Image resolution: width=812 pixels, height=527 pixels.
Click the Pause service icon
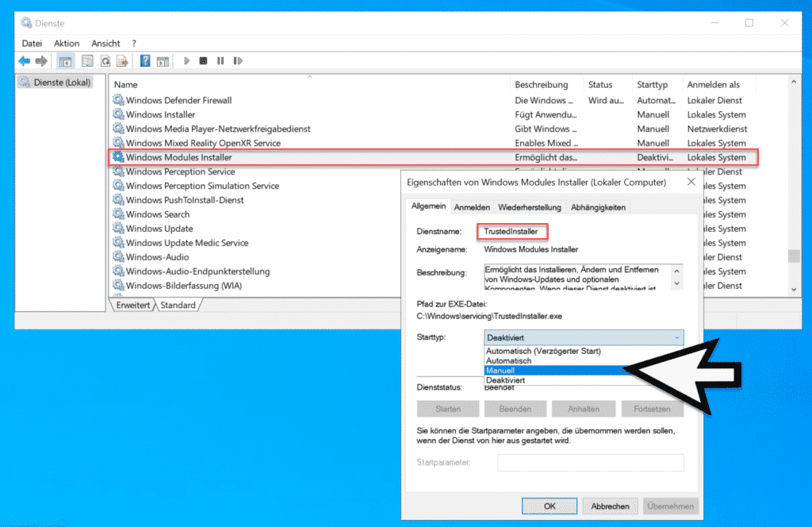220,61
